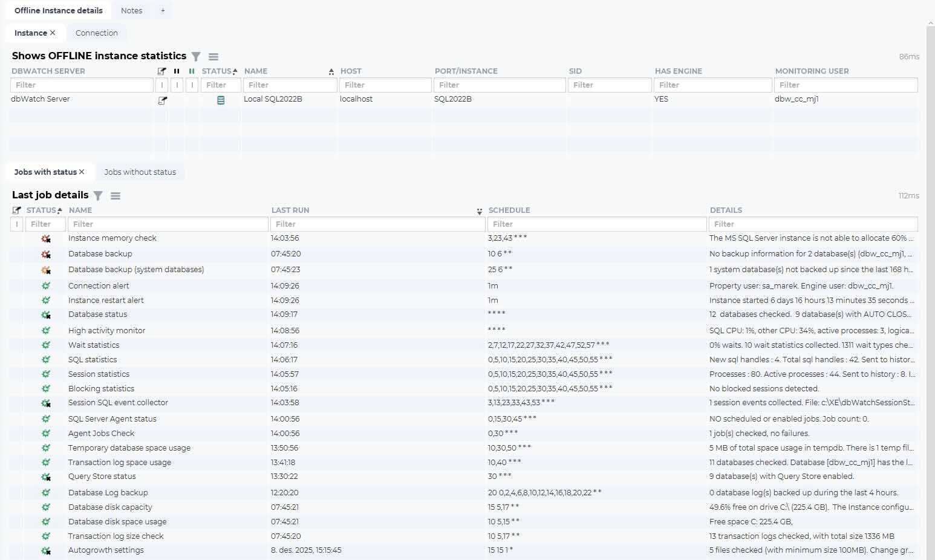The width and height of the screenshot is (935, 560).
Task: Focus LAST RUN filter field
Action: (378, 224)
